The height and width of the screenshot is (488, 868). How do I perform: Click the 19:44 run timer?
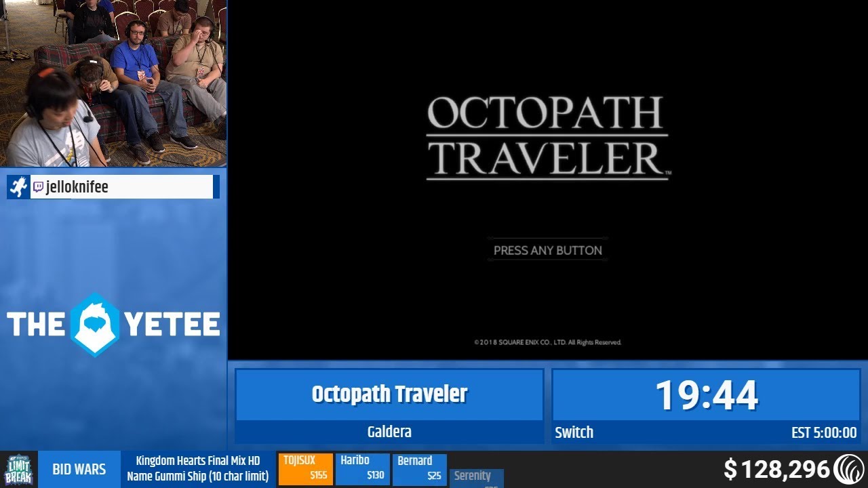point(706,395)
